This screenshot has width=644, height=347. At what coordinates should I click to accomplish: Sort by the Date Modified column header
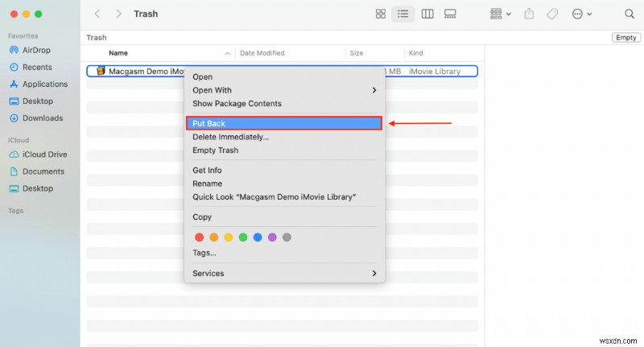[x=262, y=53]
